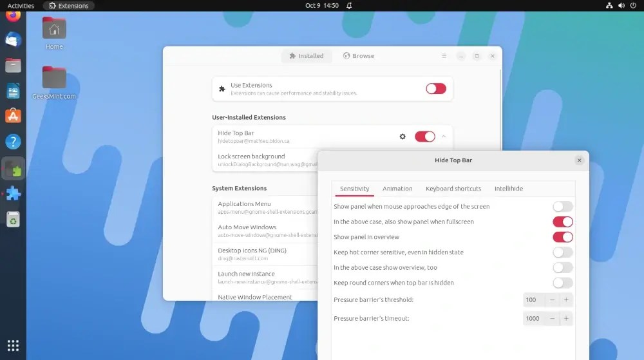
Task: Switch to the Animation tab
Action: click(x=397, y=189)
